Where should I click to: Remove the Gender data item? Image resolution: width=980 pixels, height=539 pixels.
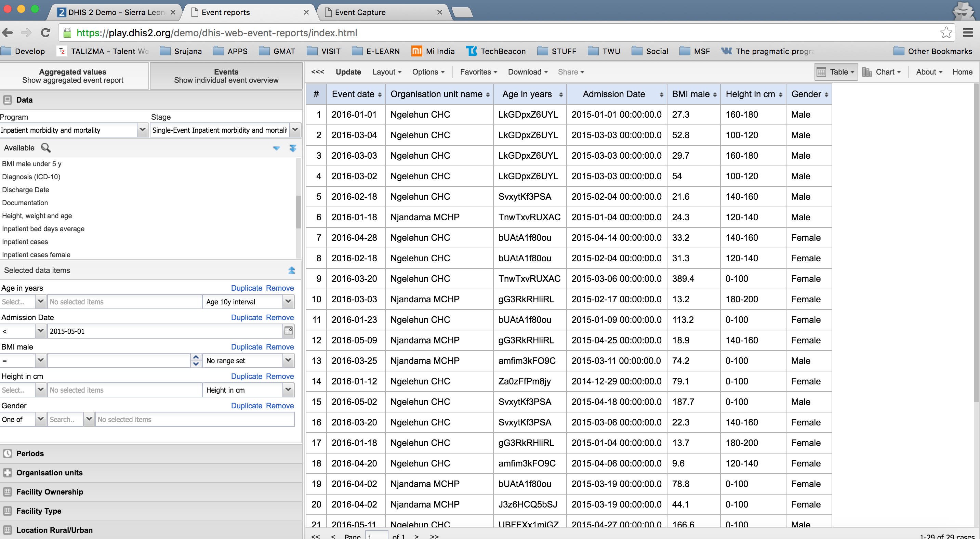280,406
